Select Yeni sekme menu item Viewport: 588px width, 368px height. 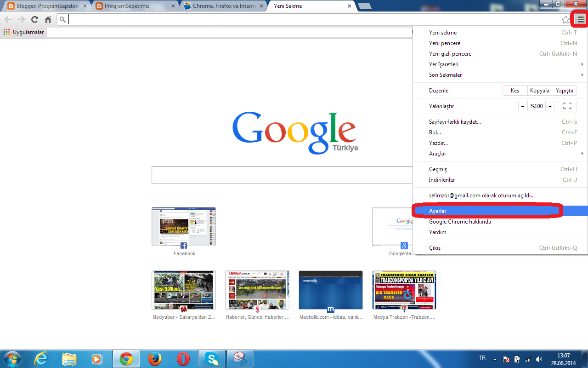pos(500,33)
